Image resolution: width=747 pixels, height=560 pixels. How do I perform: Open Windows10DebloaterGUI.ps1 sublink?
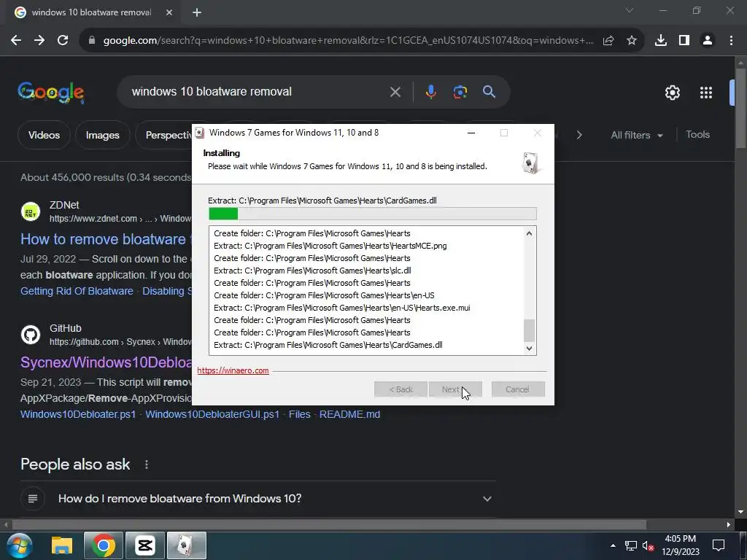click(x=212, y=414)
